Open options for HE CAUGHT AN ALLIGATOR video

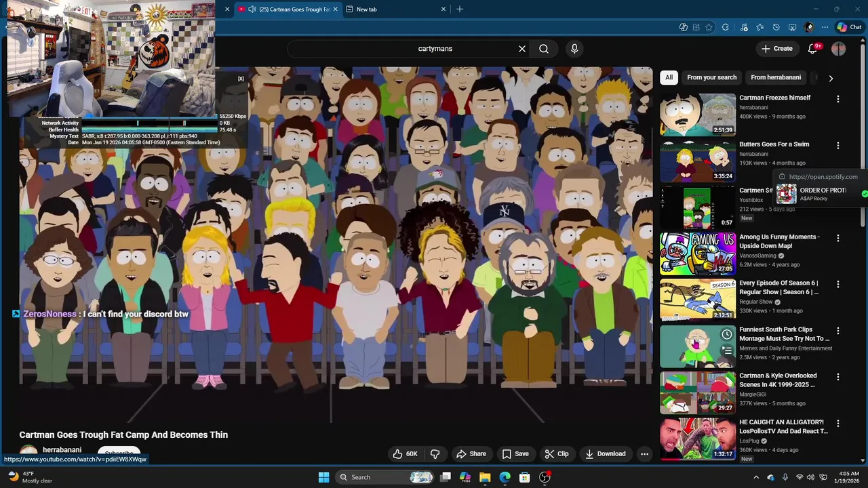838,424
